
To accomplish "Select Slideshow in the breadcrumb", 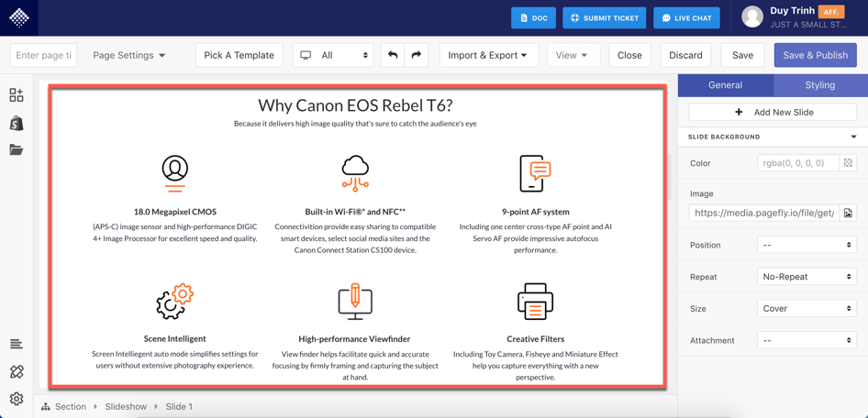I will [126, 406].
